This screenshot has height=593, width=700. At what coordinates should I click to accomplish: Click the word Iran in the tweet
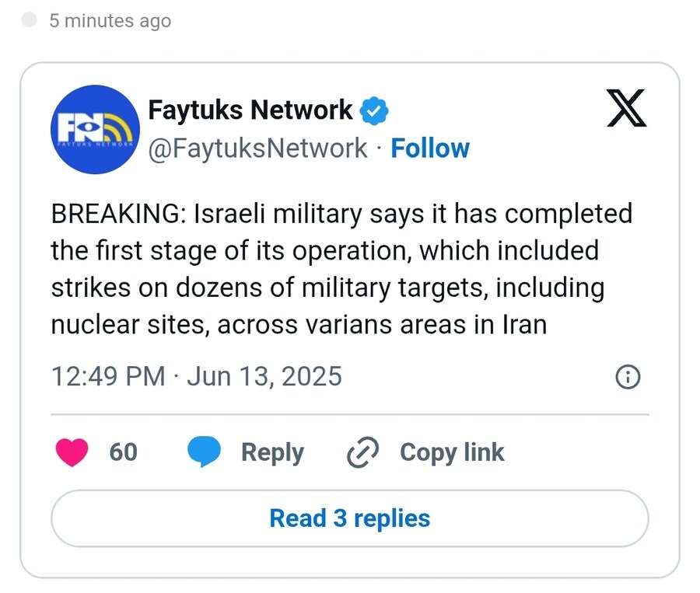point(524,324)
